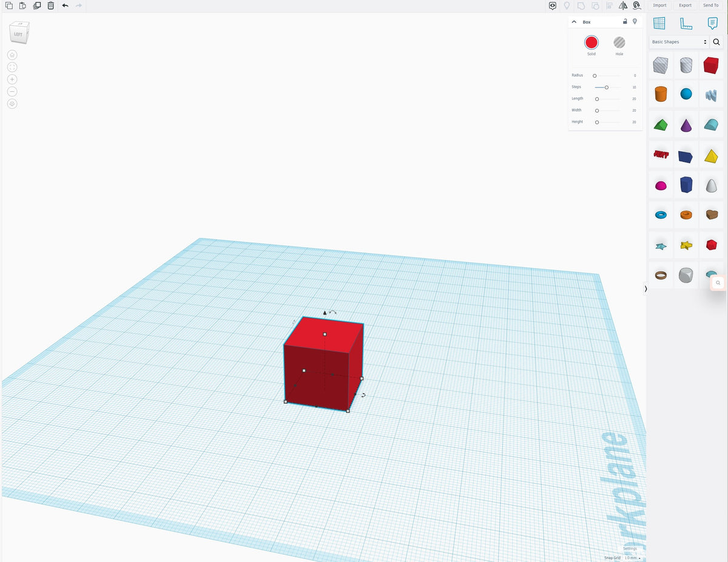Screen dimensions: 728x562
Task: Select the Ruler tool in the sidebar
Action: click(x=686, y=24)
